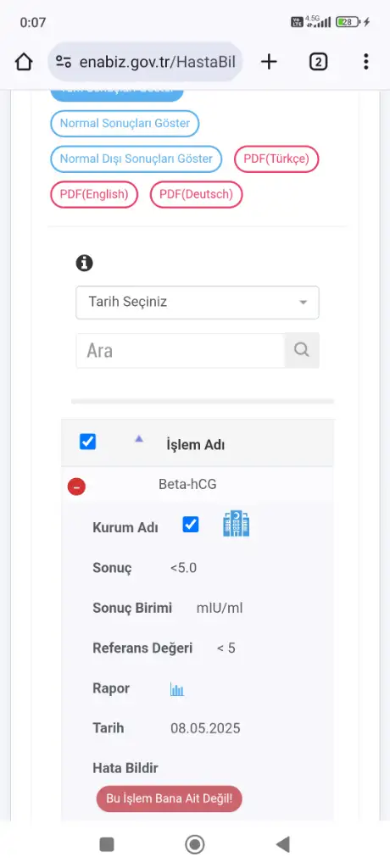Sort by İşlem Adı using the arrow

[x=139, y=438]
